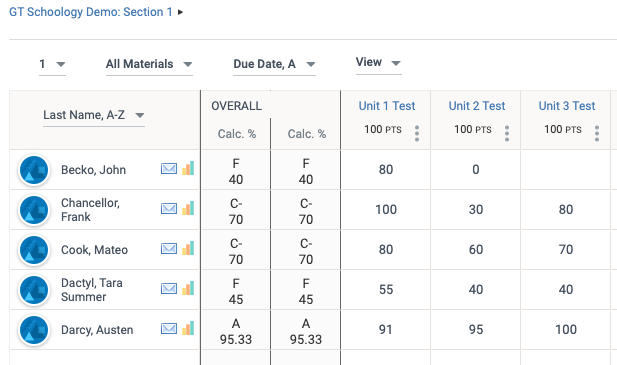Open the Unit 3 Test link
617x365 pixels.
pyautogui.click(x=567, y=106)
